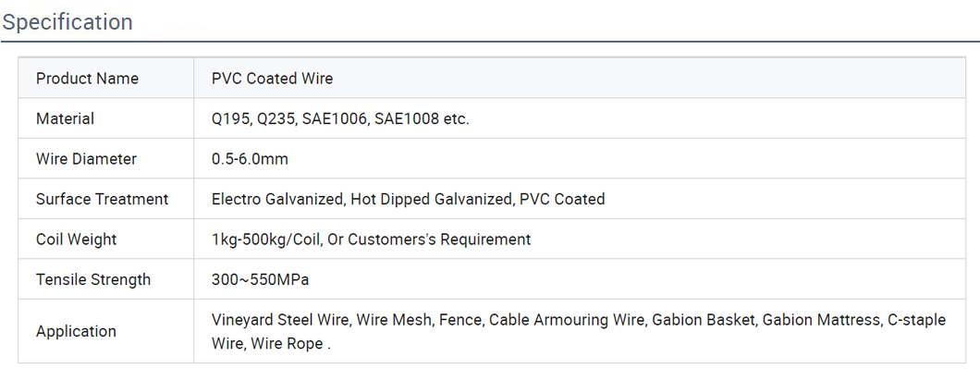
Task: Select the Application row label
Action: [76, 331]
